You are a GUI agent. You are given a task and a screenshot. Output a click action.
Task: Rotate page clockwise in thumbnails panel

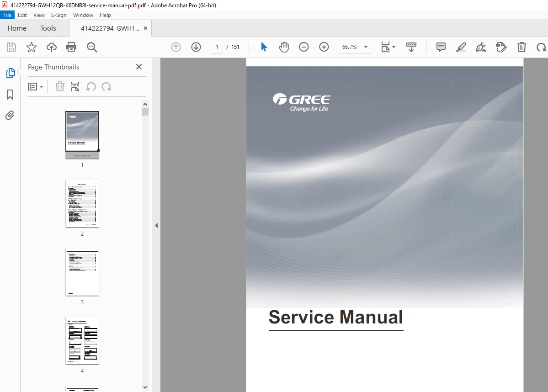106,86
